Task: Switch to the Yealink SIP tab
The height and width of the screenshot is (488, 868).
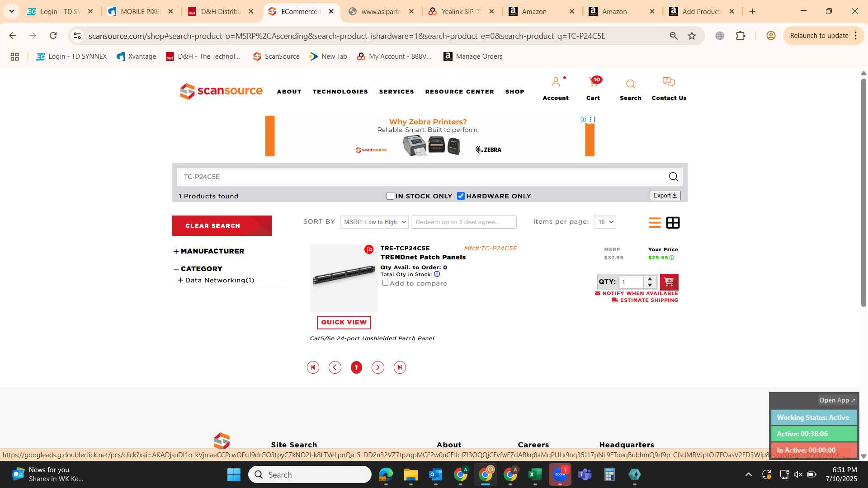Action: [x=462, y=12]
